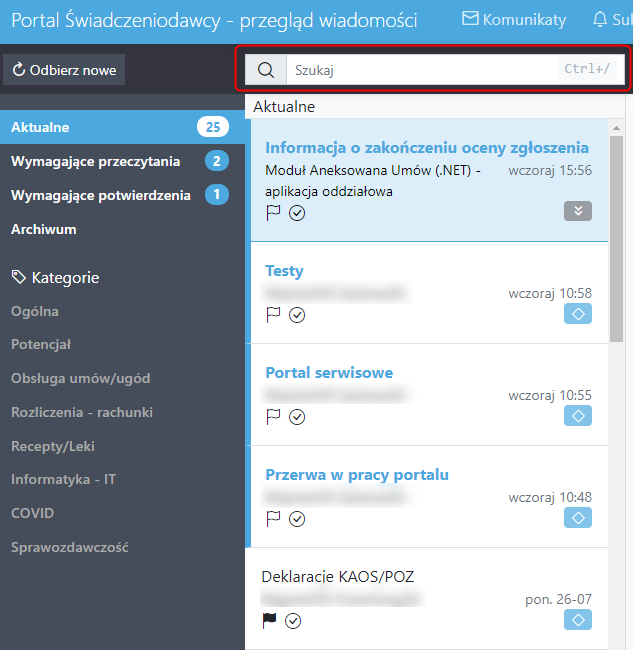The image size is (633, 650).
Task: Toggle checkmark circle on Przerwa w pracy portalu
Action: click(x=297, y=519)
